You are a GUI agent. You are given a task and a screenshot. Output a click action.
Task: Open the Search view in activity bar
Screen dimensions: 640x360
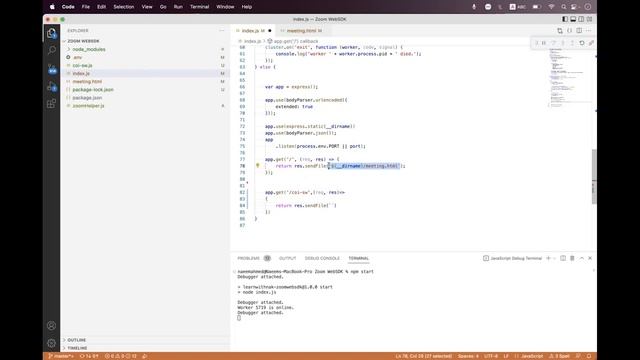[x=51, y=51]
